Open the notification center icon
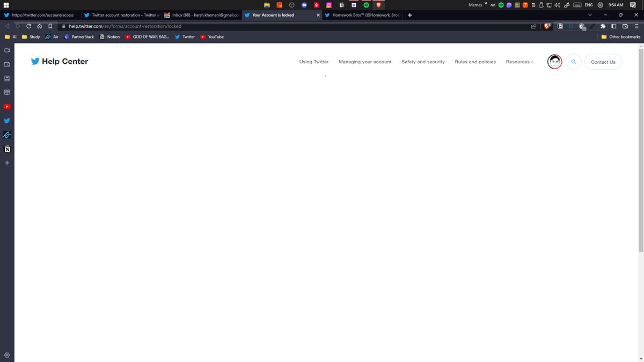 [633, 5]
